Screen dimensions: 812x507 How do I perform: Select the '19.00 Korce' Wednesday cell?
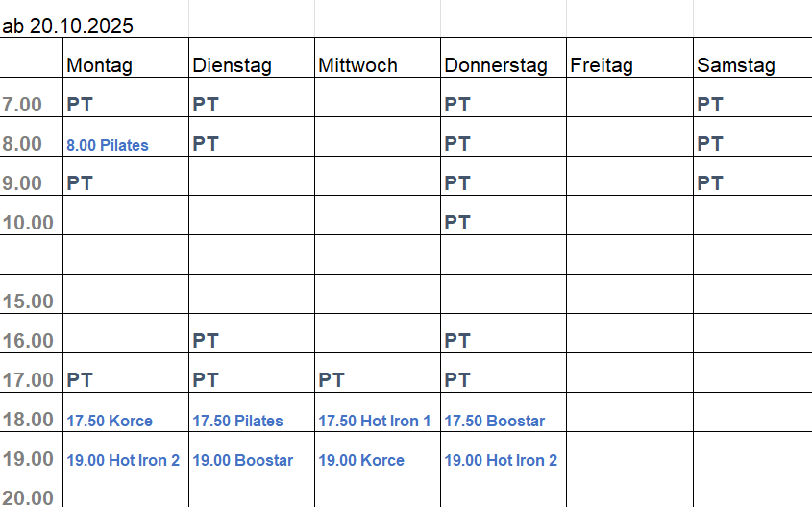(361, 460)
